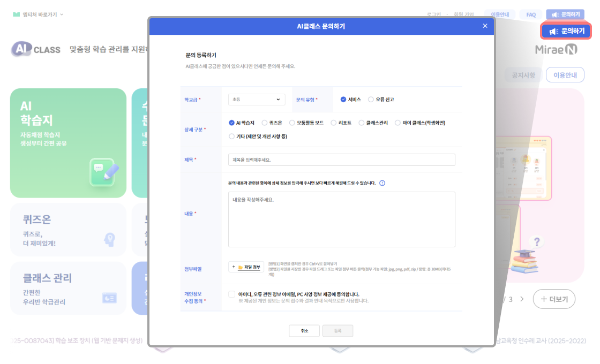This screenshot has height=364, width=600.
Task: Click the info icon above the content box
Action: (x=382, y=183)
